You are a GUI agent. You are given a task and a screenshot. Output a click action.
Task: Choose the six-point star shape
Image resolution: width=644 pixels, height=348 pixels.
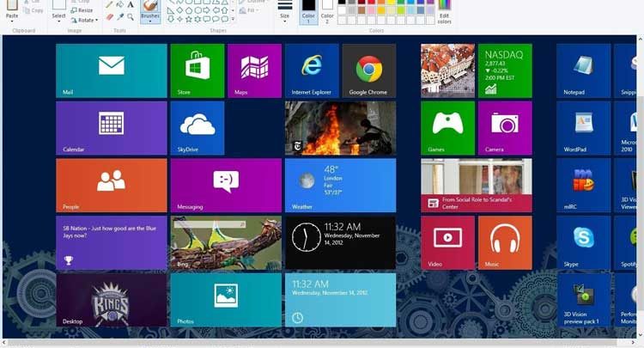coord(197,19)
